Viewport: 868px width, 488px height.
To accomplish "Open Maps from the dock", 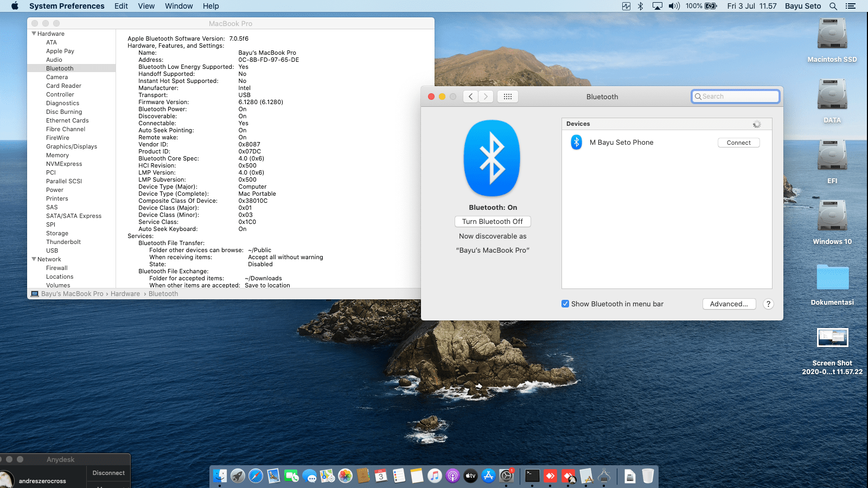I will click(x=327, y=476).
